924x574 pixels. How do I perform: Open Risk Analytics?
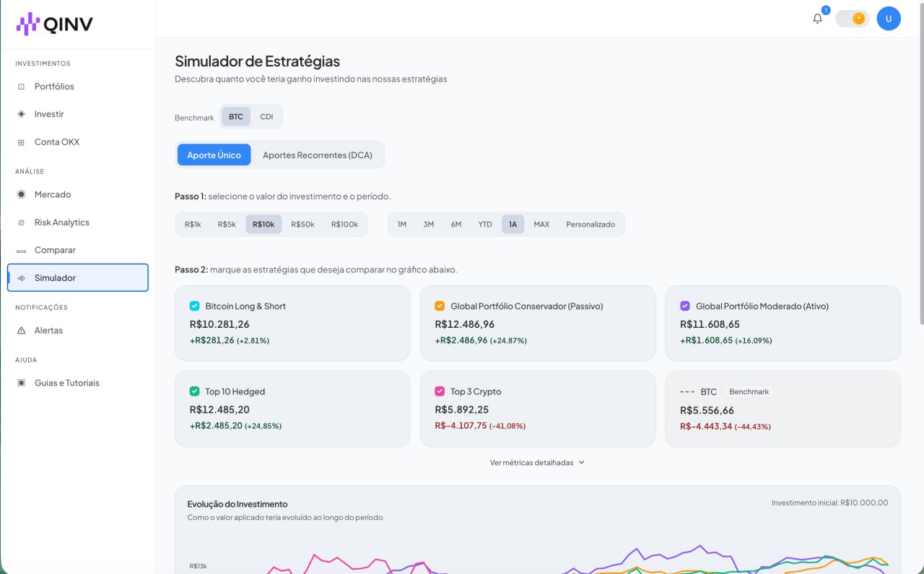click(x=77, y=222)
